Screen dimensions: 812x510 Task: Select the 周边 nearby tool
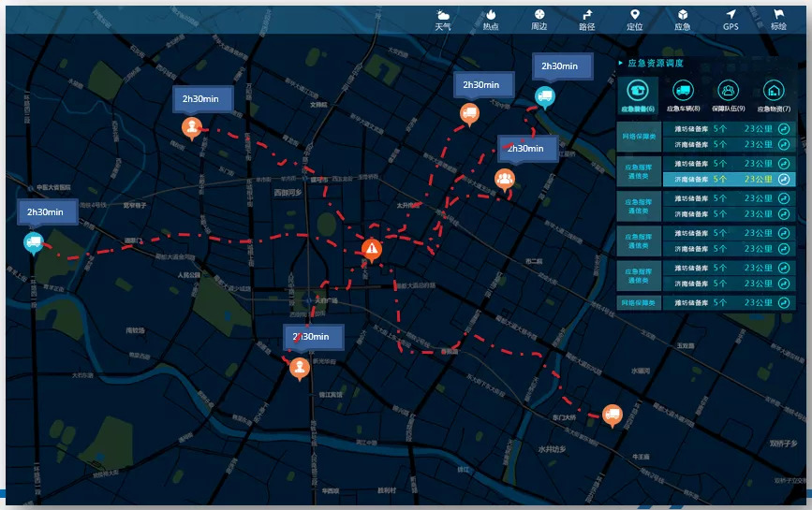point(539,19)
